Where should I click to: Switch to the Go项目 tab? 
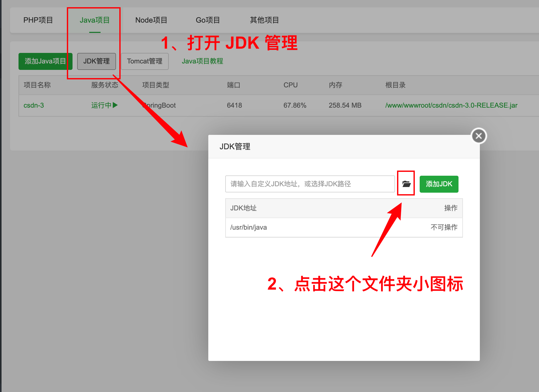(x=208, y=20)
